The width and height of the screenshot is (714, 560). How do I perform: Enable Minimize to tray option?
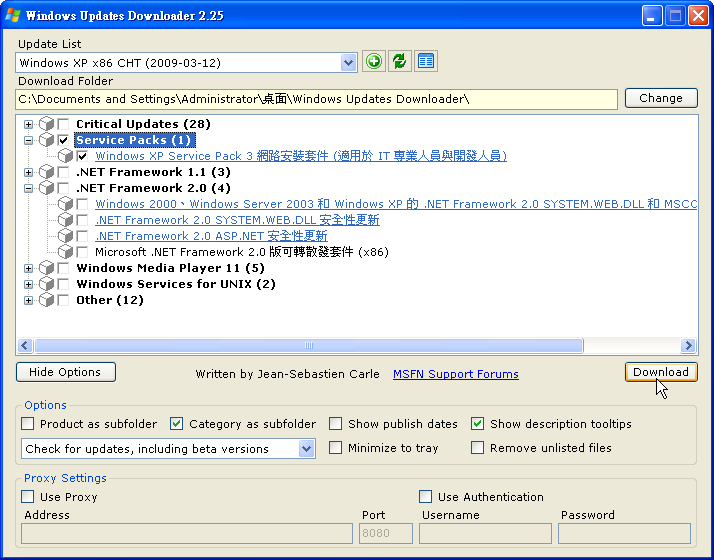336,448
